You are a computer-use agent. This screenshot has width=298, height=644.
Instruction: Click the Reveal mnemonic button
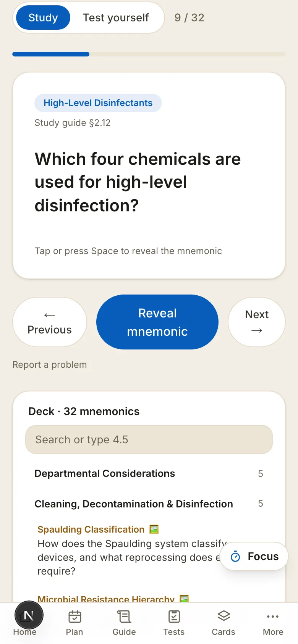pyautogui.click(x=157, y=322)
